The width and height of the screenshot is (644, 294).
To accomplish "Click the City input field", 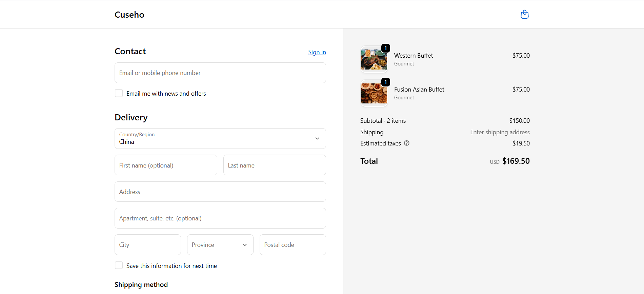I will point(148,244).
